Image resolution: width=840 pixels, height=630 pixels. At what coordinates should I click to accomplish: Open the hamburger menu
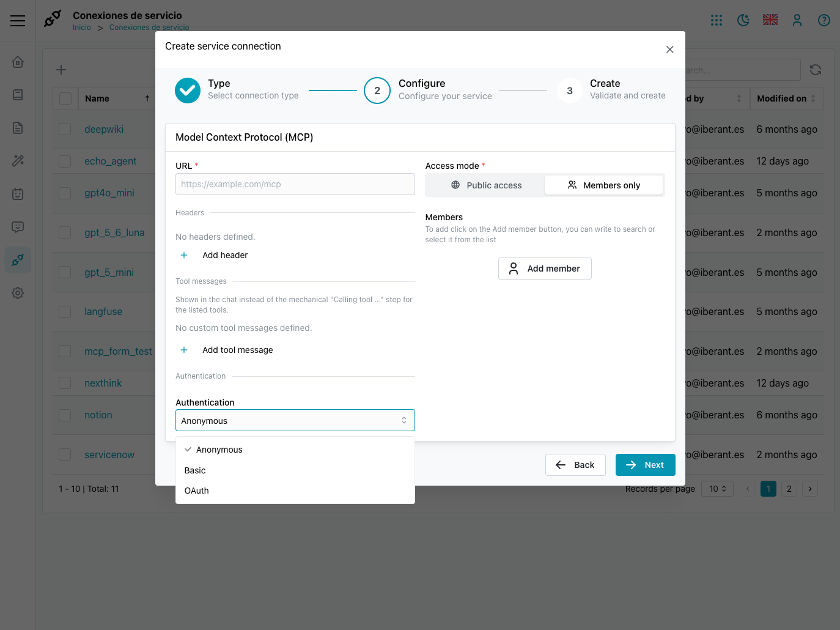(18, 21)
